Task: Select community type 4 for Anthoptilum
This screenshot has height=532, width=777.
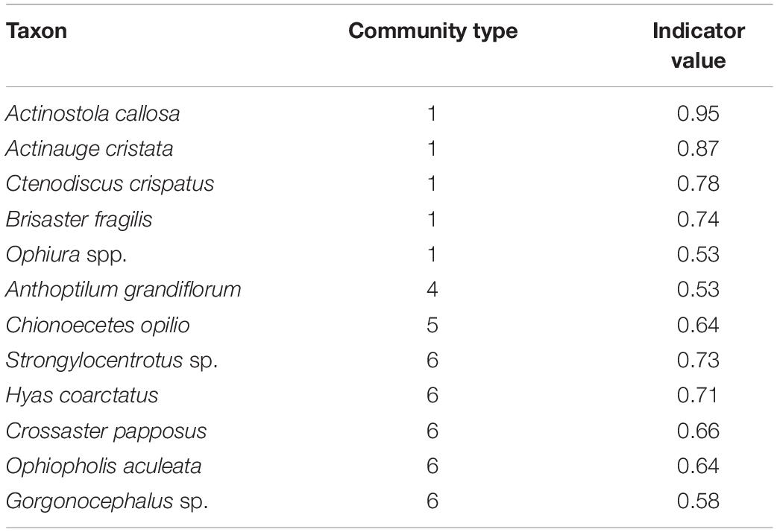Action: 433,289
